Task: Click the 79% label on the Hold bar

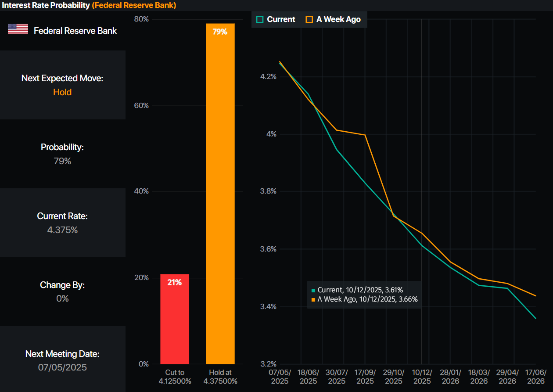Action: 220,32
